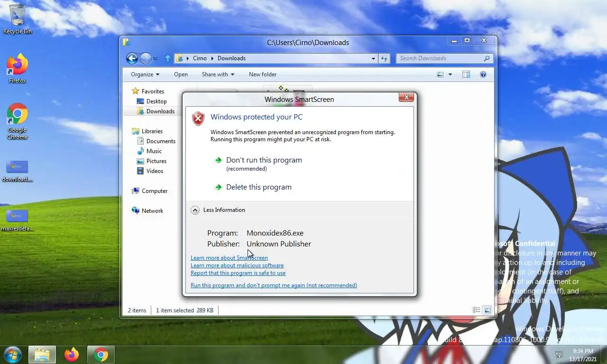Launch Chrome from the taskbar

[x=101, y=355]
